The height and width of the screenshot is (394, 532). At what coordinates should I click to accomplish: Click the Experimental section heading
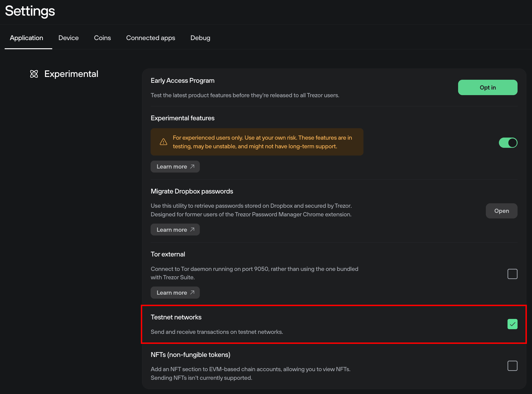pyautogui.click(x=71, y=74)
